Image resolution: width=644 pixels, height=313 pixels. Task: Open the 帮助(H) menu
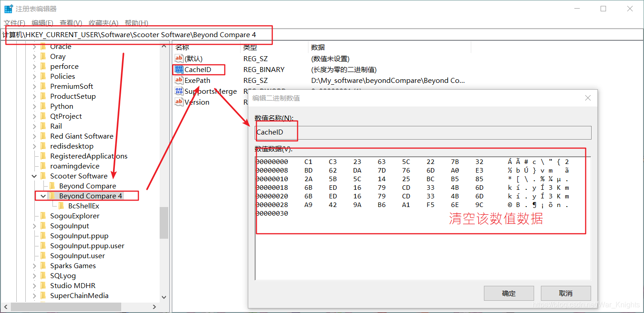(x=136, y=23)
